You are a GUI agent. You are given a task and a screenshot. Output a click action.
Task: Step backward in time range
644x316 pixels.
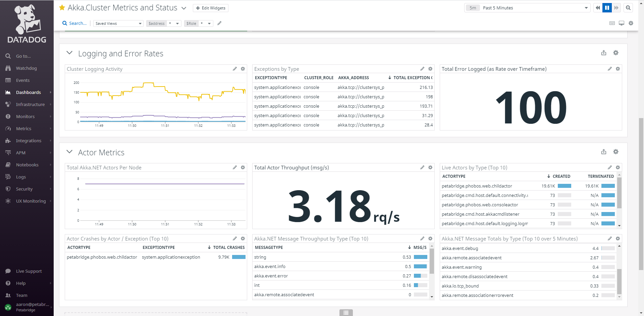(598, 8)
